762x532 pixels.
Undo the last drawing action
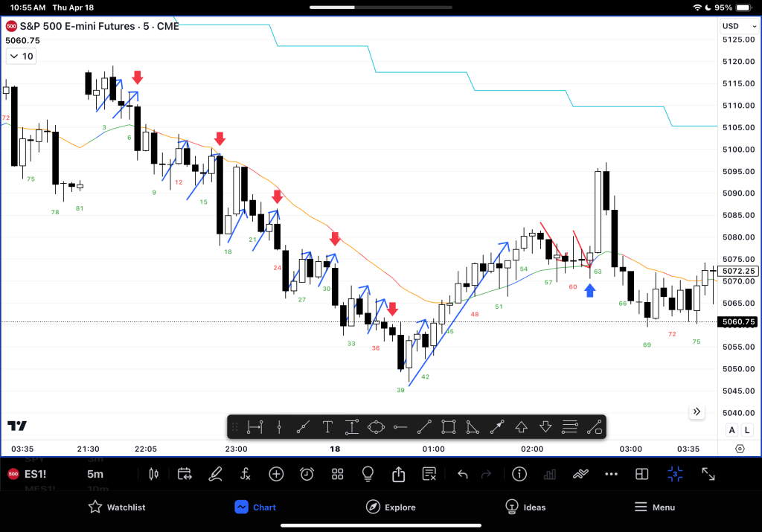462,474
